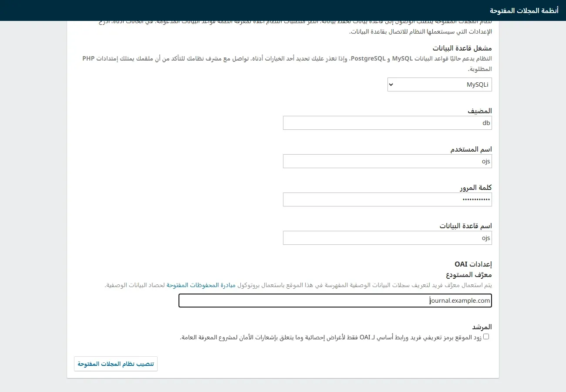Image resolution: width=566 pixels, height=392 pixels.
Task: Open the مبادرة المحفوظات المفتوحة link
Action: 201,285
